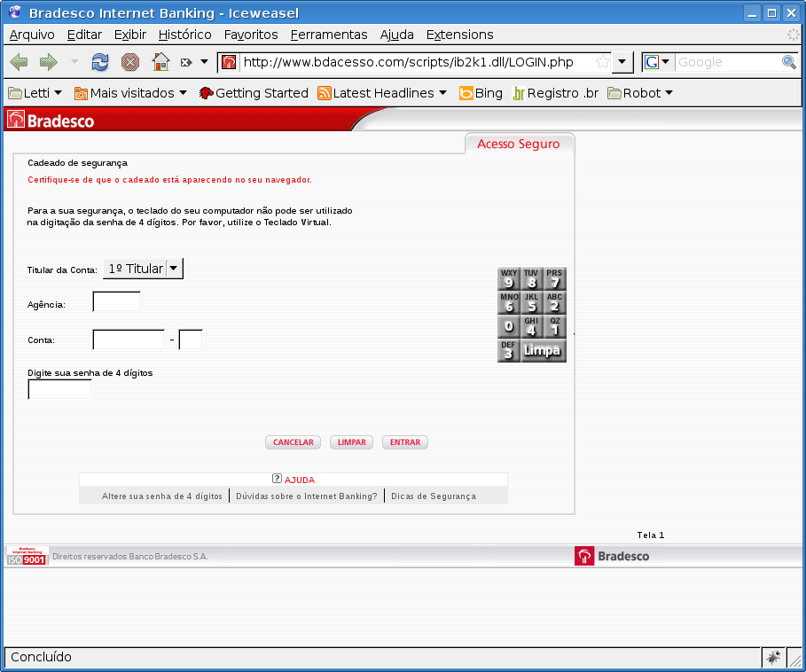The image size is (806, 672).
Task: Open the Titular da Conta dropdown
Action: click(x=143, y=269)
